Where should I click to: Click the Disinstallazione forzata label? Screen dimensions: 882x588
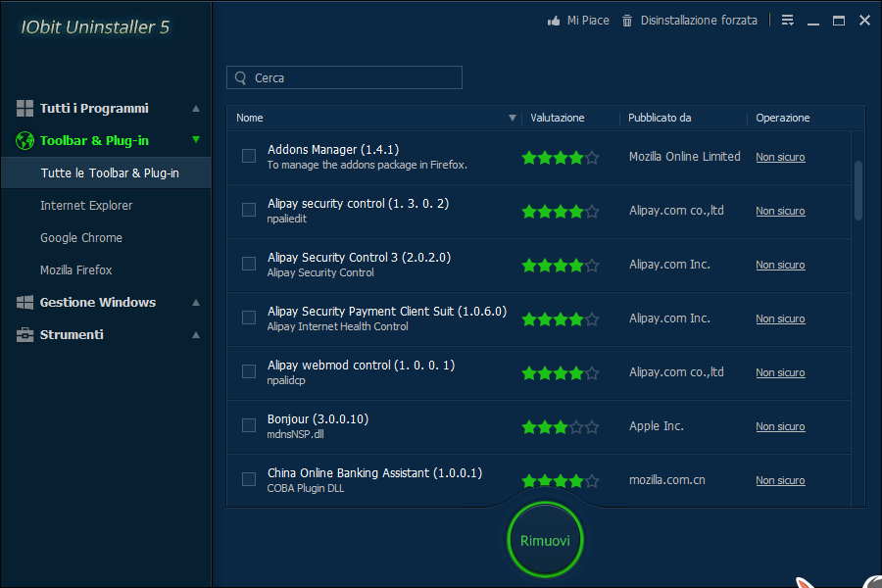point(699,21)
